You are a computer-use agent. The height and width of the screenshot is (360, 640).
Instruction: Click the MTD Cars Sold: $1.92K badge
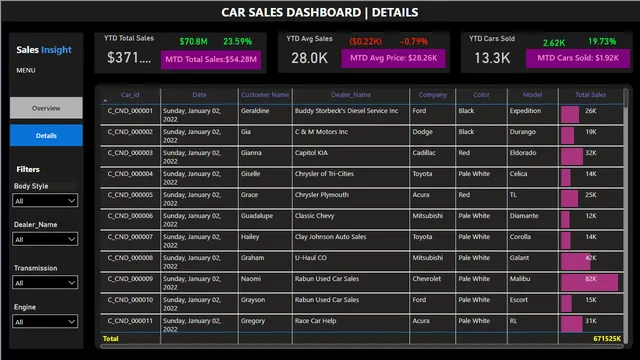pos(578,58)
